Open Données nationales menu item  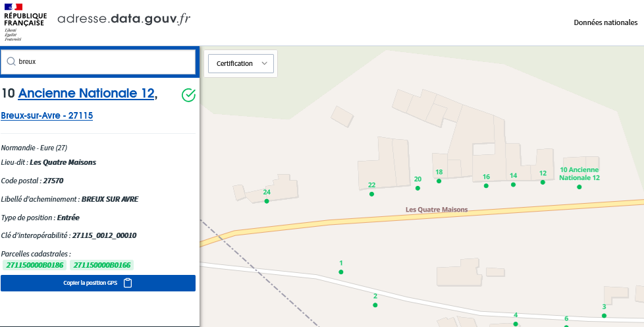click(605, 22)
